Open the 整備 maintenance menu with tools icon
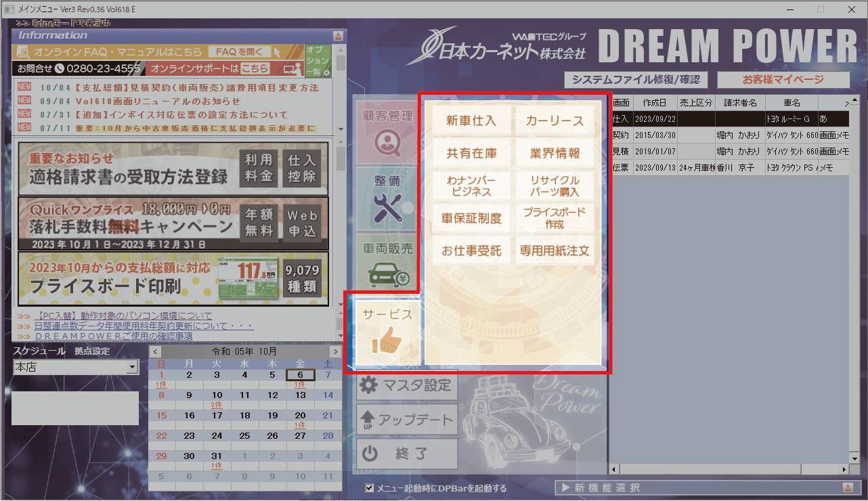This screenshot has height=501, width=868. pyautogui.click(x=387, y=198)
